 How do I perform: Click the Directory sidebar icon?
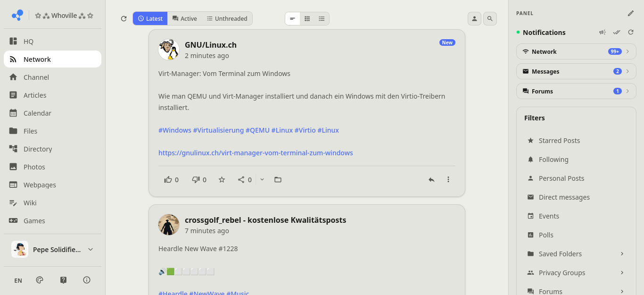tap(13, 149)
